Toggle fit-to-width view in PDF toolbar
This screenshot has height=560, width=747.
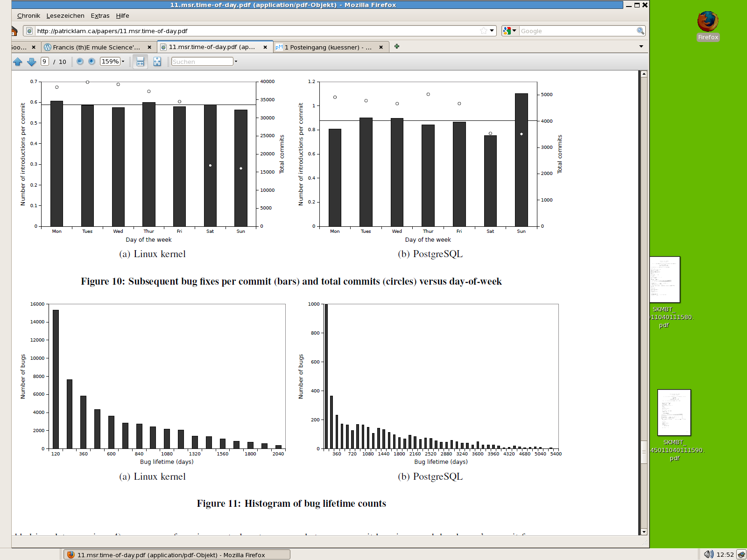140,62
